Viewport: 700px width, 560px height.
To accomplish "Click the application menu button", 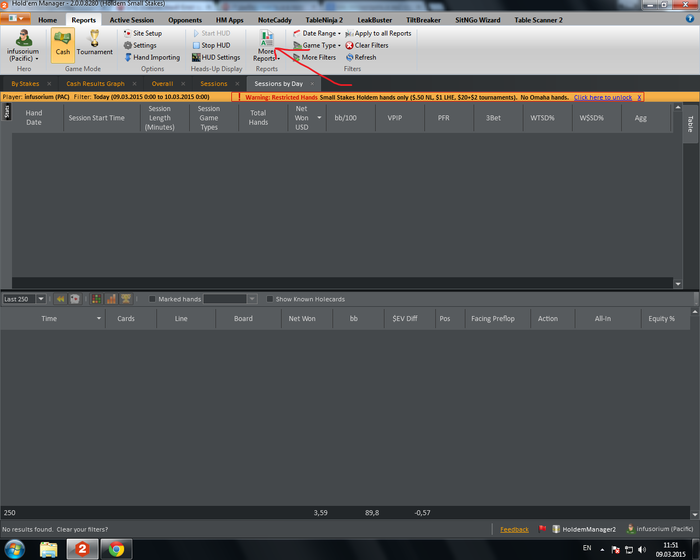I will (16, 19).
